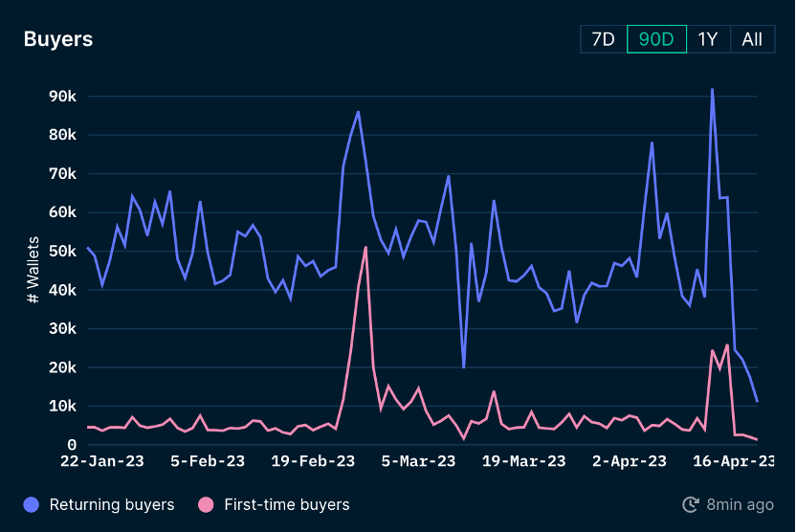Click the pink line's peak near 50k
796x532 pixels.
click(x=365, y=247)
